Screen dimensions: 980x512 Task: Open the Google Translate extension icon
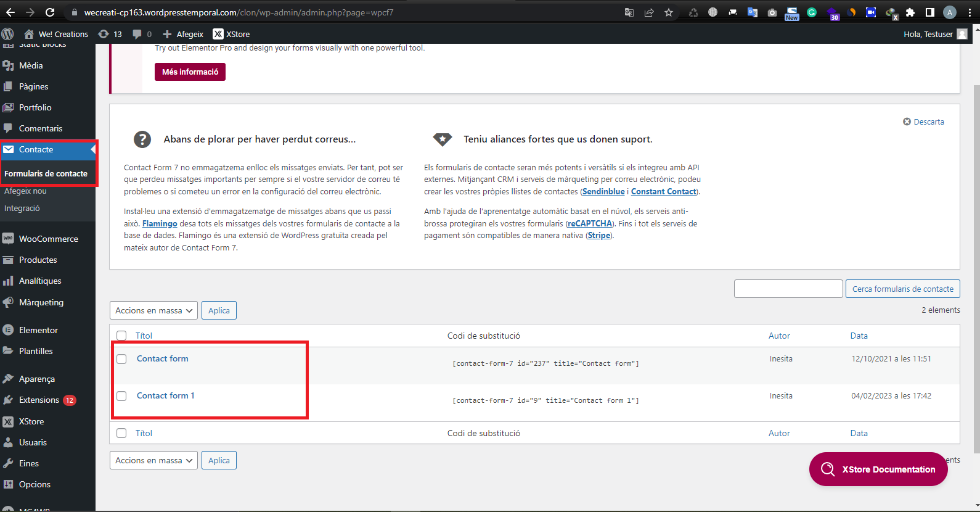(753, 12)
